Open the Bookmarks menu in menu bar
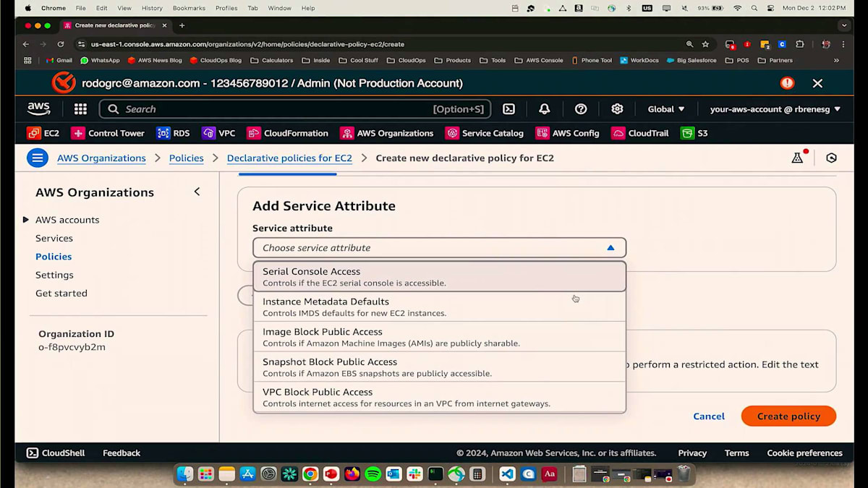This screenshot has height=488, width=868. point(189,8)
